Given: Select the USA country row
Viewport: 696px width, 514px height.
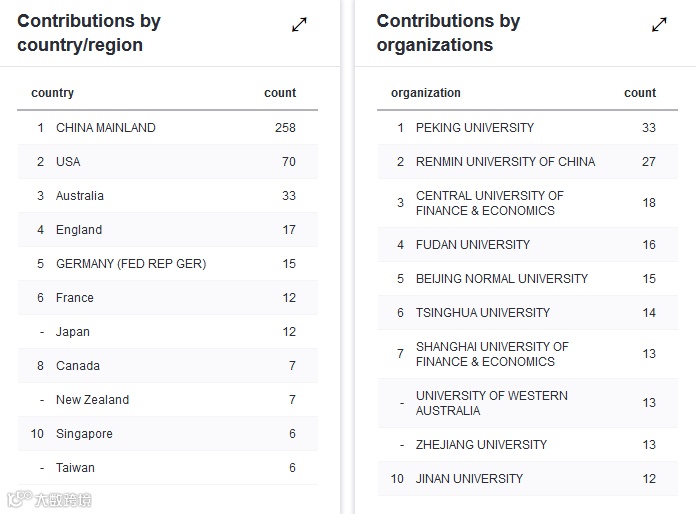Looking at the screenshot, I should (x=68, y=162).
